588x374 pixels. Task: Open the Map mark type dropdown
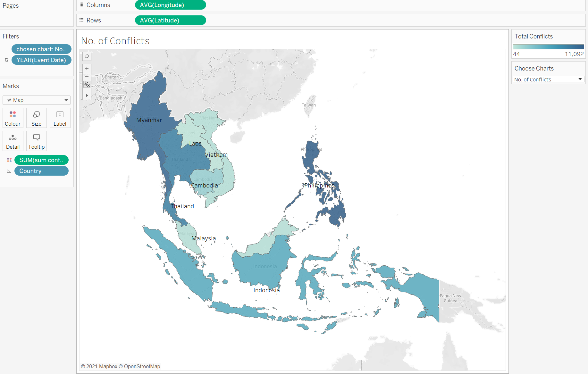tap(36, 100)
